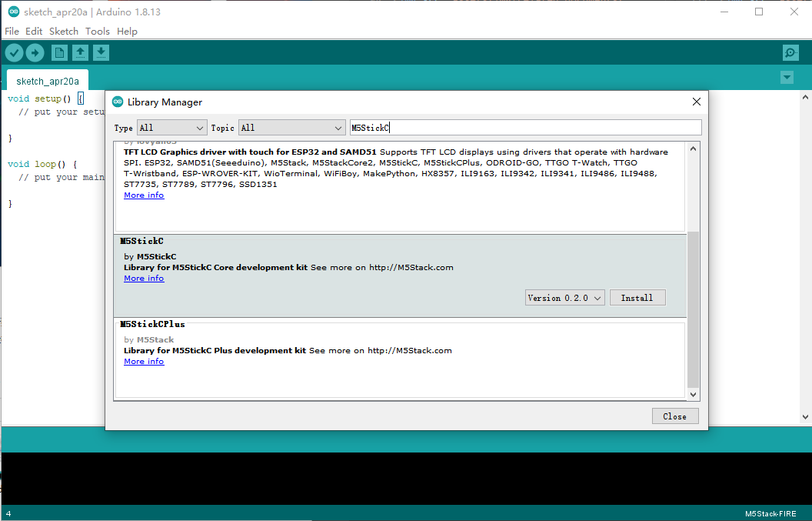Select the M5StickCPlus library entry title
812x521 pixels.
[152, 324]
